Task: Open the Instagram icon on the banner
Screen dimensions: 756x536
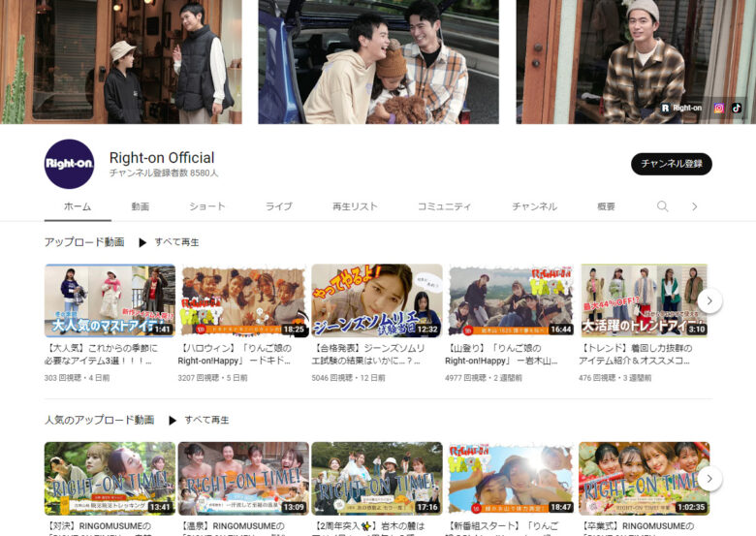Action: (x=719, y=108)
